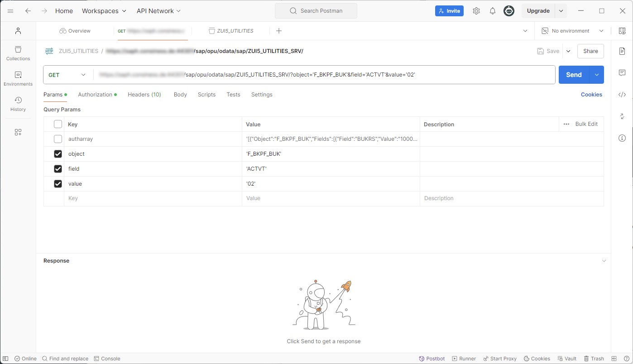Open the Headers (10) tab
This screenshot has width=633, height=364.
pos(144,95)
